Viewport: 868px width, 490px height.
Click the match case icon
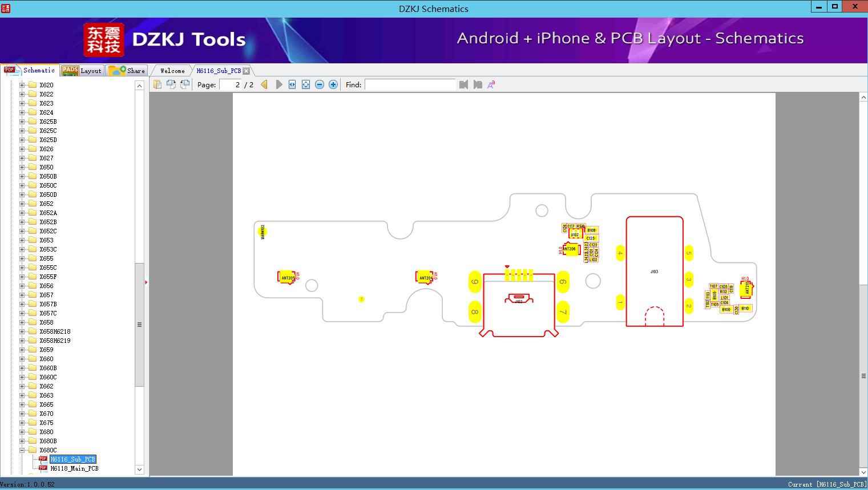click(x=491, y=84)
